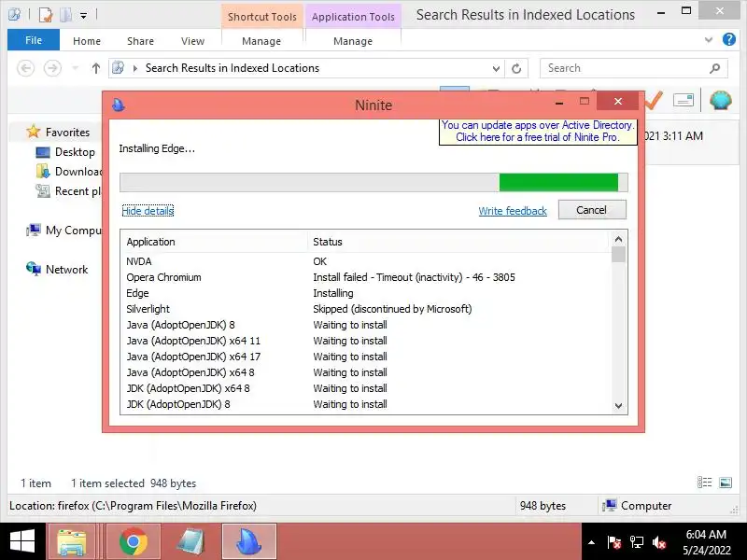Click the Forward arrow in Explorer
This screenshot has width=747, height=560.
click(x=52, y=68)
